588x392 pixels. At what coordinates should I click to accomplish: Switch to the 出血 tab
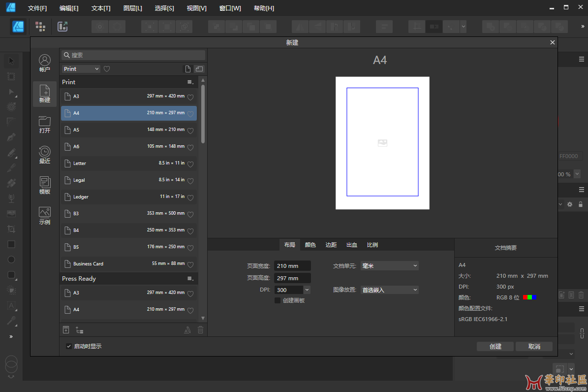coord(351,245)
